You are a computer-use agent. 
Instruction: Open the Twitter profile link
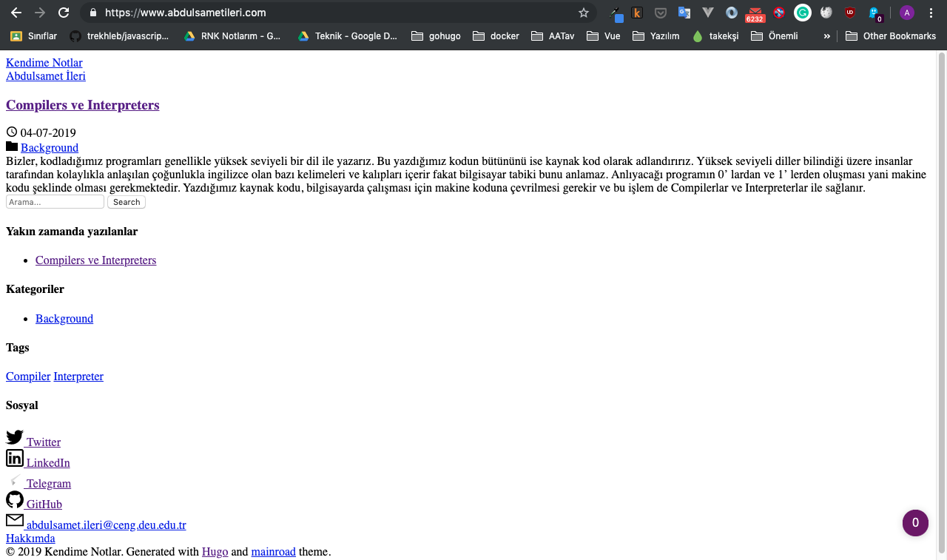43,442
